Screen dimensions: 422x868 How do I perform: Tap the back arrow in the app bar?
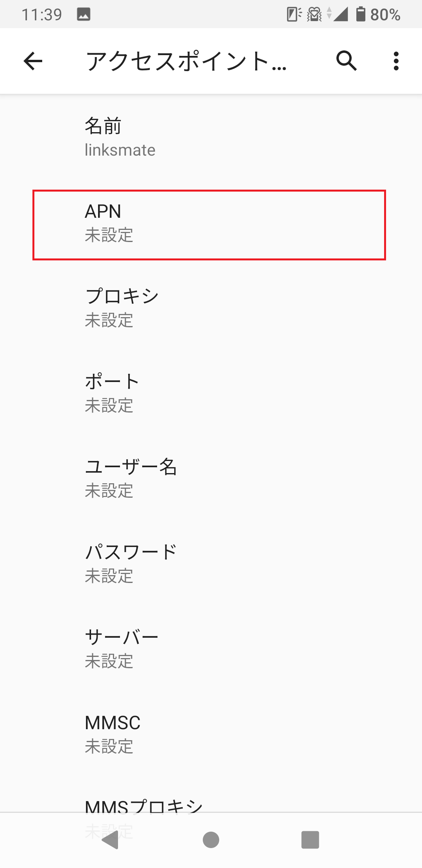tap(33, 61)
